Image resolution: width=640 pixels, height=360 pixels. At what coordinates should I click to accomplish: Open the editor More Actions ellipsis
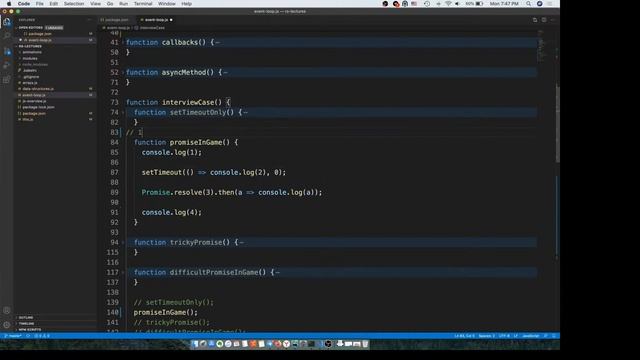553,20
